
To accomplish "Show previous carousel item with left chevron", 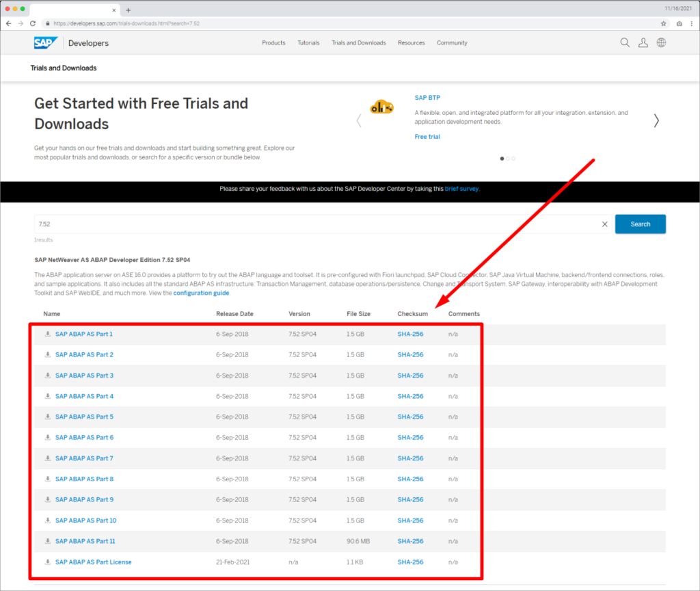I will coord(359,120).
